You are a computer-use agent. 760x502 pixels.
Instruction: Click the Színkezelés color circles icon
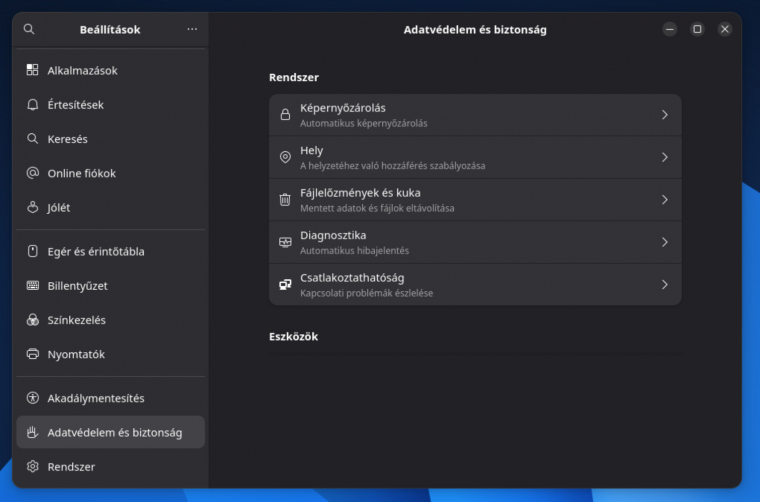point(32,320)
